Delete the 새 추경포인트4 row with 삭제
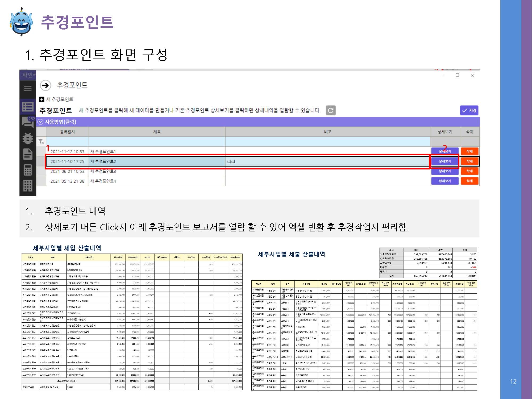The height and width of the screenshot is (399, 532). (469, 181)
